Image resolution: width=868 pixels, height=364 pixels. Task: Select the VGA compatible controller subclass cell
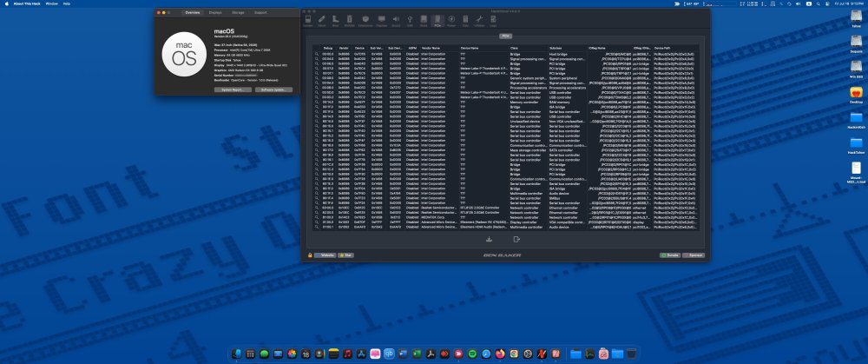(567, 222)
